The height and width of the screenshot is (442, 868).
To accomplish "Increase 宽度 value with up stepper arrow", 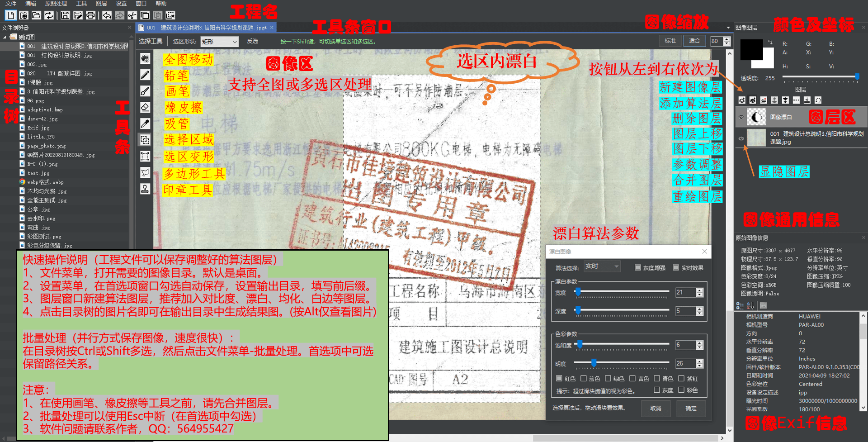I will tap(699, 290).
